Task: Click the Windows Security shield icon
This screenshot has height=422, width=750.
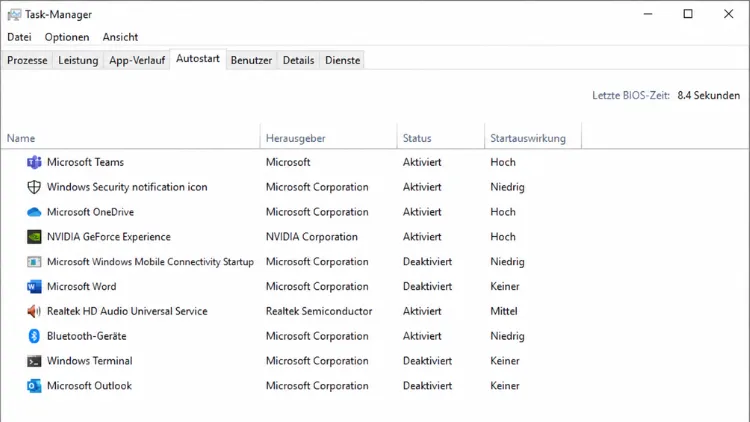Action: coord(34,187)
